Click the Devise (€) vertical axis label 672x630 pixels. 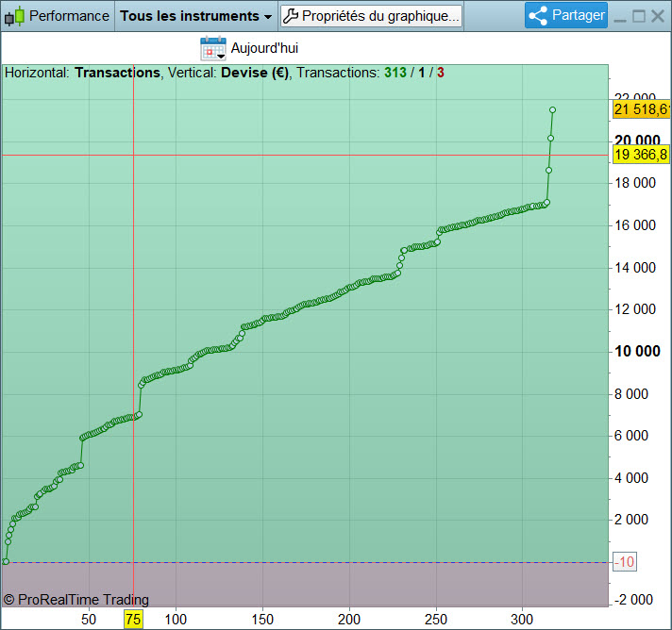point(255,73)
